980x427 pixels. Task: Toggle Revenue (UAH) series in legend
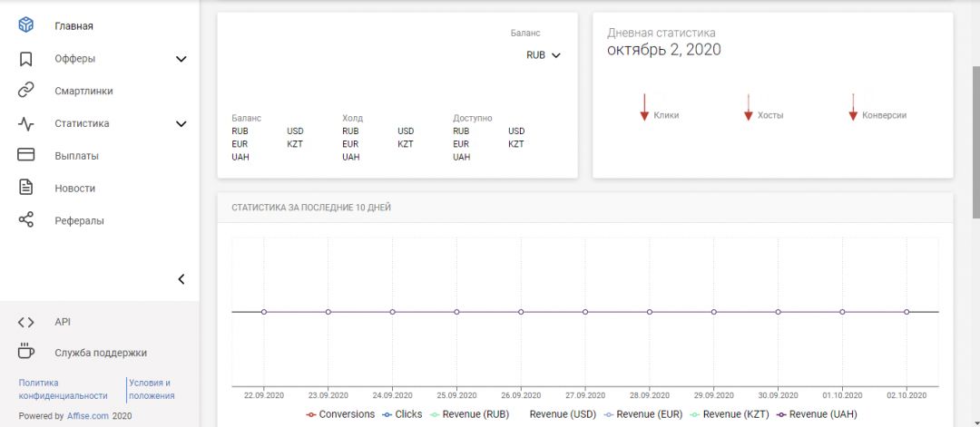pyautogui.click(x=816, y=414)
